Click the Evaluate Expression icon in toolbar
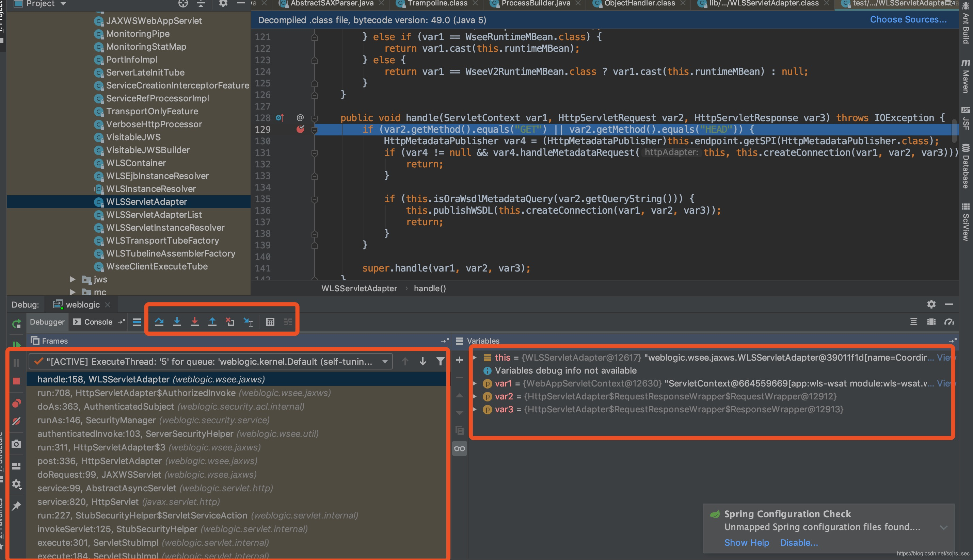The height and width of the screenshot is (560, 973). point(271,322)
